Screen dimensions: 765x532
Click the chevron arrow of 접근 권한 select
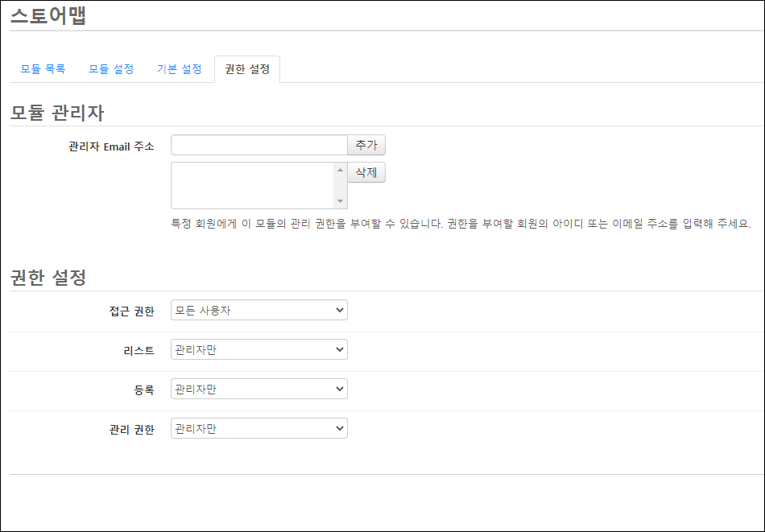[340, 310]
